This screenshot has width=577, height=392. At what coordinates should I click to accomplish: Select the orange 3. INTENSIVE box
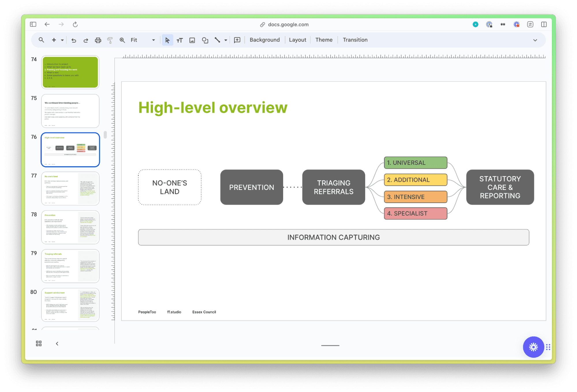416,197
